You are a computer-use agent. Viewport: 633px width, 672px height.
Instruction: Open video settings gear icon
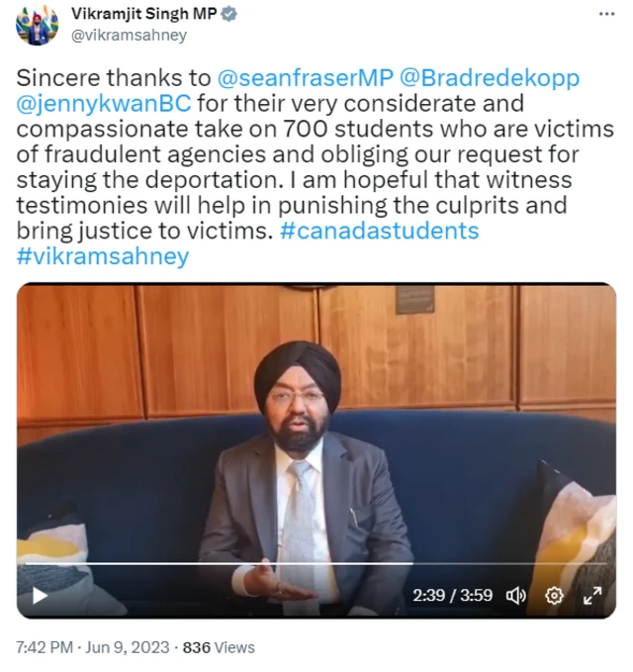(x=554, y=595)
